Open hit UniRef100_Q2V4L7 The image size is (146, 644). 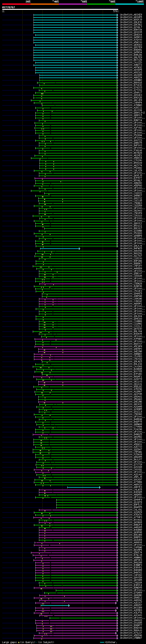click(x=131, y=27)
